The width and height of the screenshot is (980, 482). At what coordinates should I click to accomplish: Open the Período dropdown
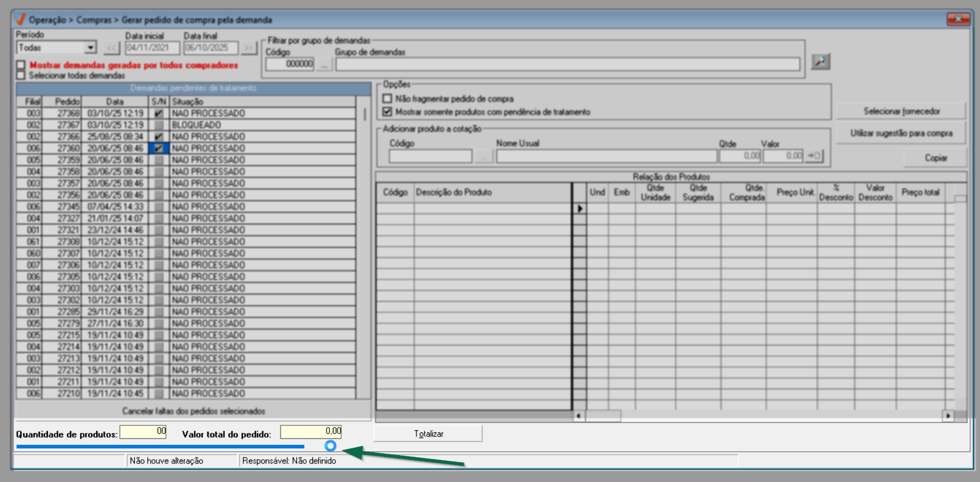(90, 48)
